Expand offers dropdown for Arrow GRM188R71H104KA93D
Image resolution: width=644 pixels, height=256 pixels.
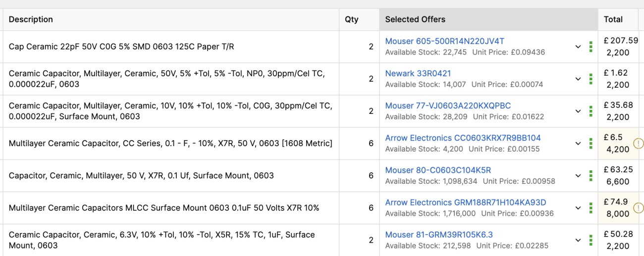coord(578,208)
